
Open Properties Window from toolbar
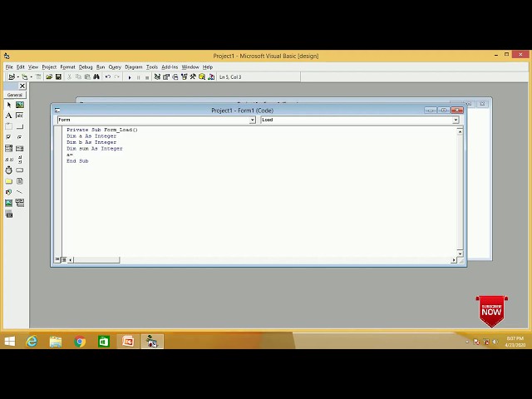166,77
